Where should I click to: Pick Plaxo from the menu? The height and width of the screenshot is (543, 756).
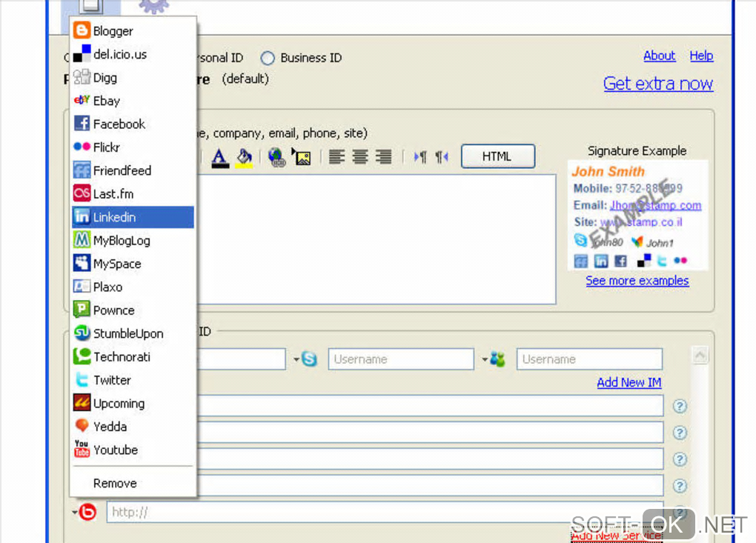133,287
